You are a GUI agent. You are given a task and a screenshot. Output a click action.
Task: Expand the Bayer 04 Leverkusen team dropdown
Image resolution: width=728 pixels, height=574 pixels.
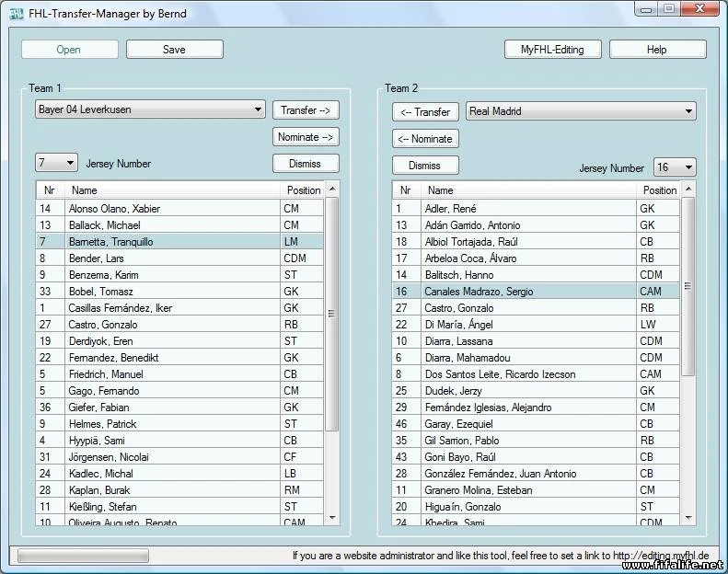pyautogui.click(x=150, y=109)
